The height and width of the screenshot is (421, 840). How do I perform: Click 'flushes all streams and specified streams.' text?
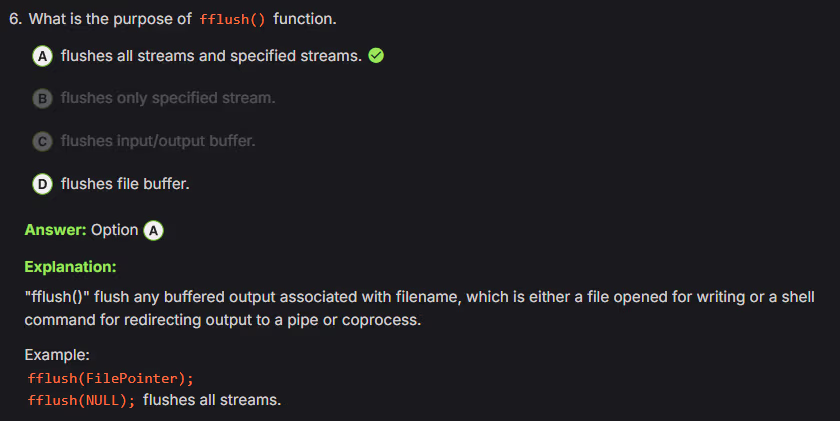[x=211, y=56]
